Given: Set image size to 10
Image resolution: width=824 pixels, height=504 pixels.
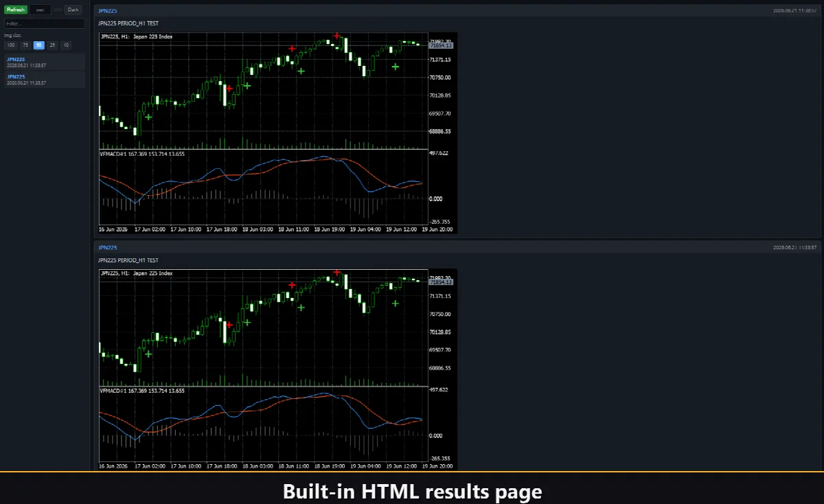Looking at the screenshot, I should pos(66,45).
